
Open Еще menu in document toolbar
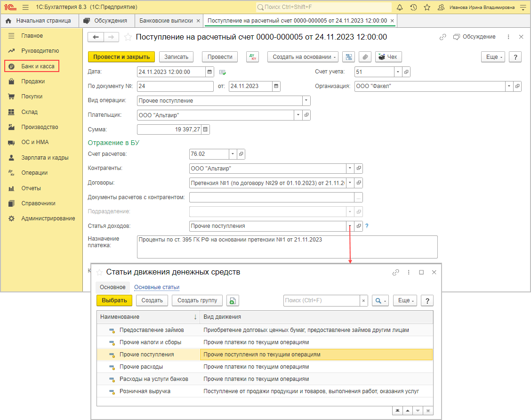click(x=493, y=57)
